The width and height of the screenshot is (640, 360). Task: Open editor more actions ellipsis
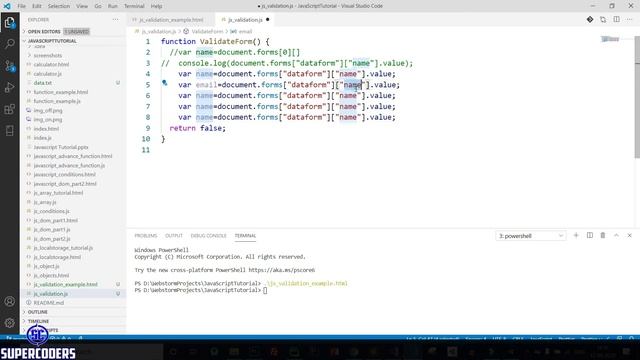tap(629, 19)
